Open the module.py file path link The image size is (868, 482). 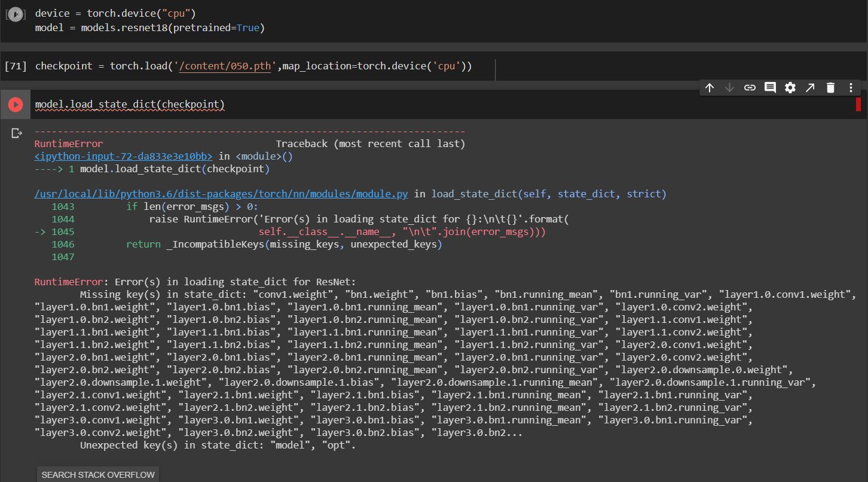(x=221, y=194)
